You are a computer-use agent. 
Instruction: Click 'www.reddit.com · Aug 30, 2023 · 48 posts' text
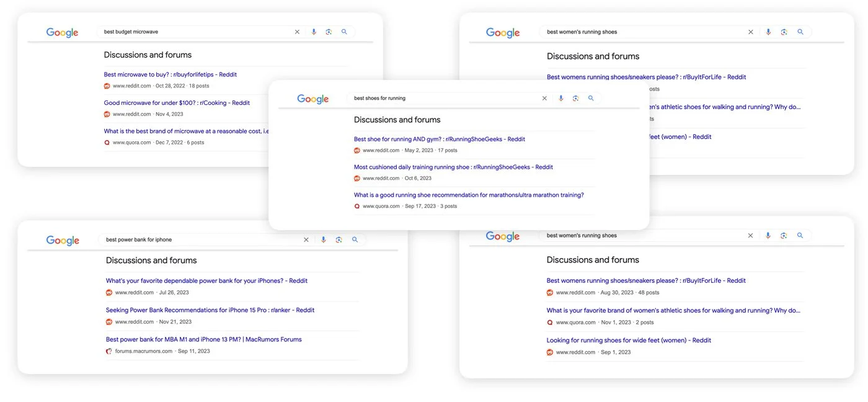(608, 293)
